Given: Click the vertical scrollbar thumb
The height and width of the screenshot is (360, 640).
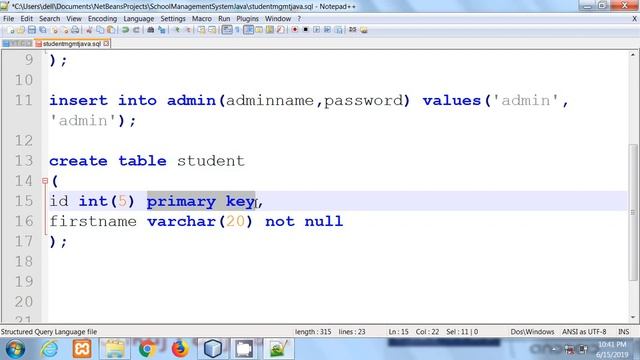Looking at the screenshot, I should pos(633,212).
